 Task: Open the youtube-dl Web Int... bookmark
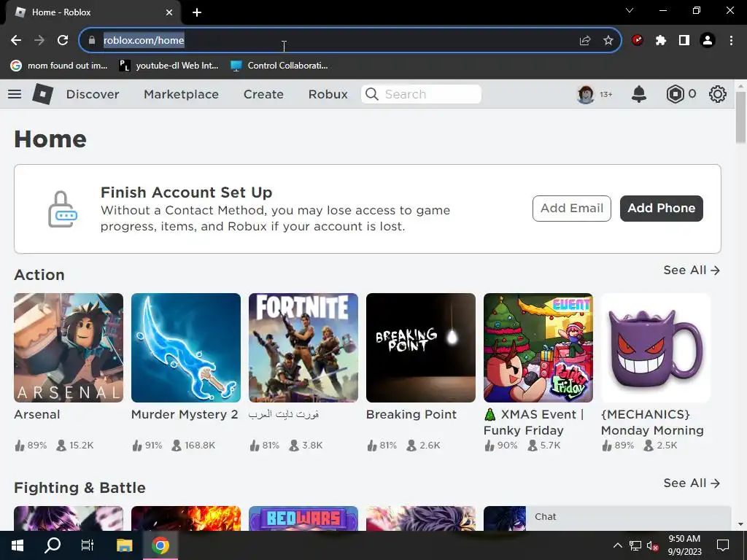point(169,66)
